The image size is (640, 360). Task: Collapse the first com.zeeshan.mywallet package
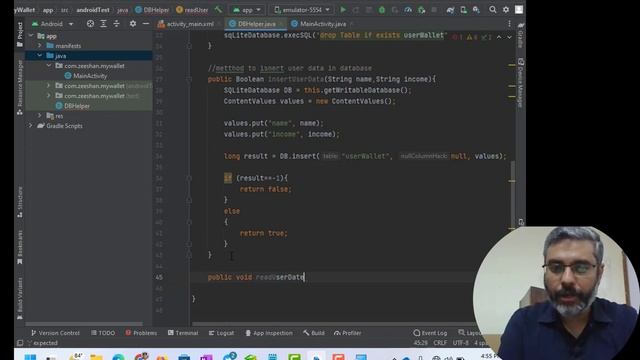[x=49, y=66]
